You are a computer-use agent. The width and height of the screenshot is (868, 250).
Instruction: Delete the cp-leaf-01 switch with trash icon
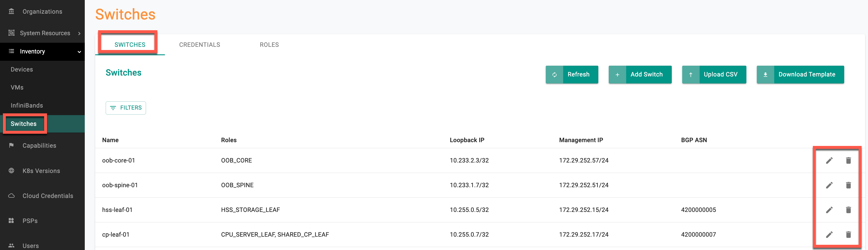point(849,235)
